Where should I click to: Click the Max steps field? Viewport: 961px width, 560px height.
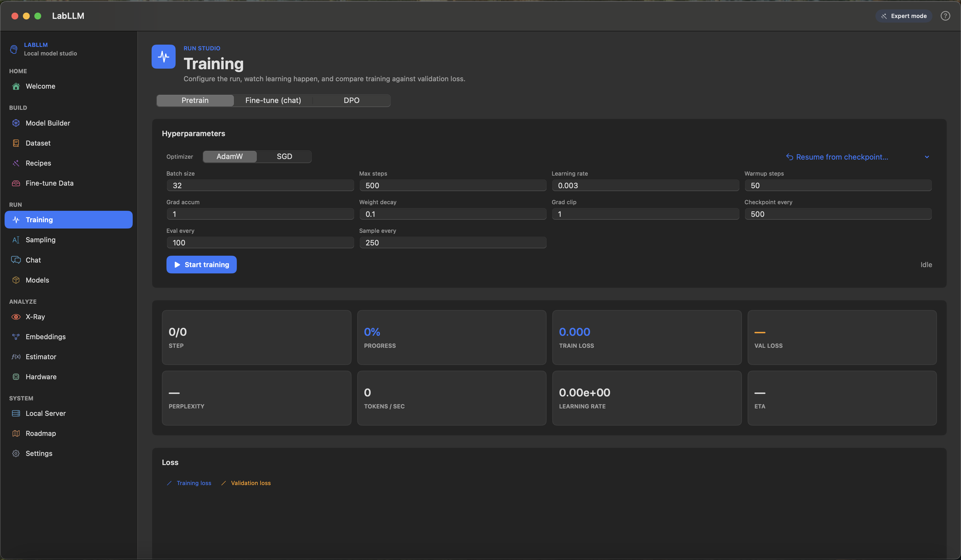click(x=453, y=186)
